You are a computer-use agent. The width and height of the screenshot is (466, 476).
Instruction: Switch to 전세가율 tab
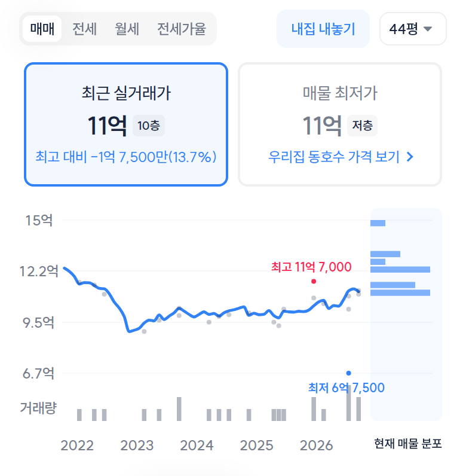click(182, 29)
